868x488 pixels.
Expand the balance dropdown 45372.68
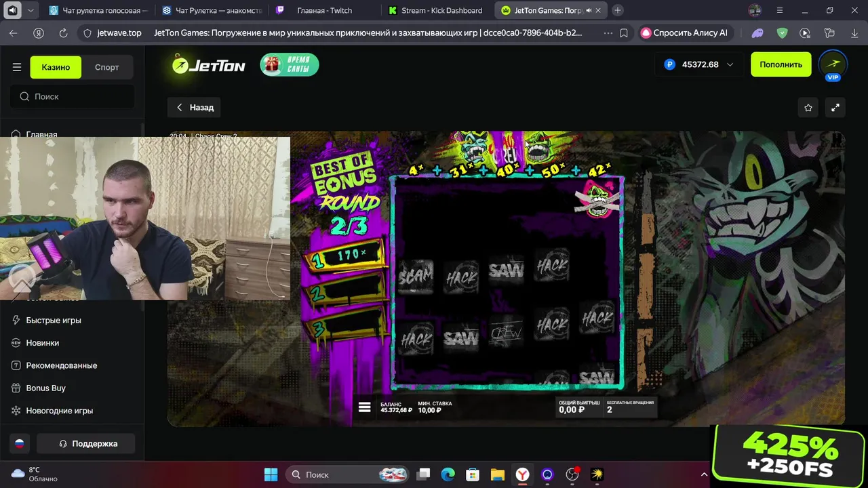coord(699,64)
